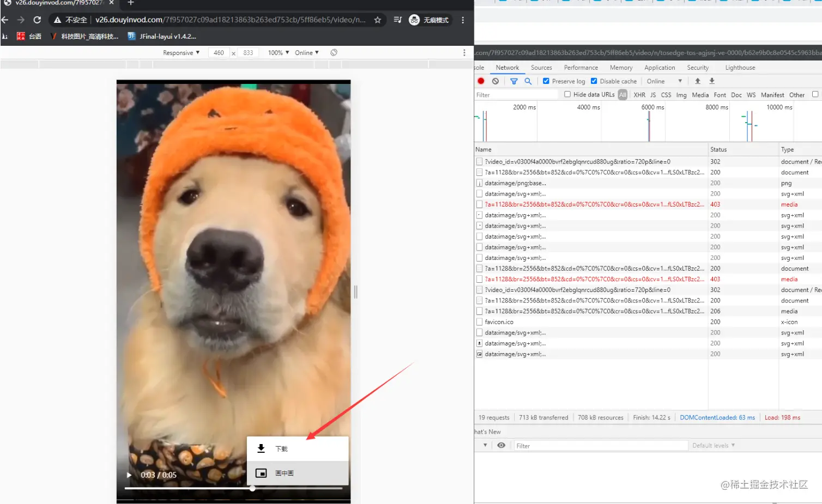822x504 pixels.
Task: Close the v26.douyinvod.com browser tab
Action: (111, 3)
